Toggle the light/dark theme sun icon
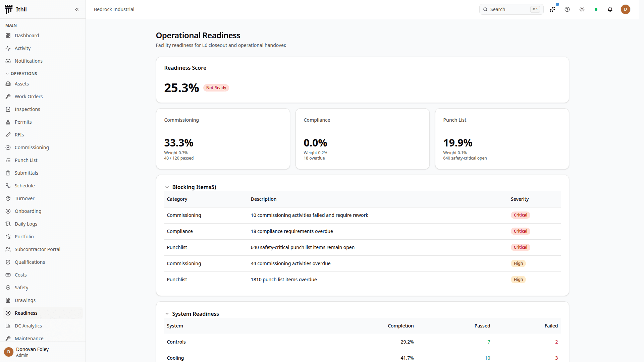 (x=582, y=9)
